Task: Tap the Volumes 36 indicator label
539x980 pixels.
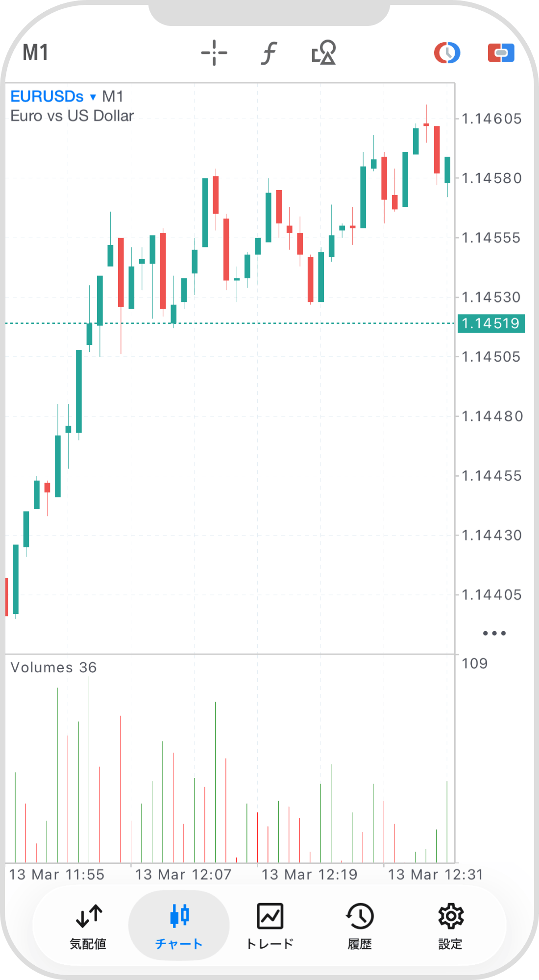Action: coord(53,667)
